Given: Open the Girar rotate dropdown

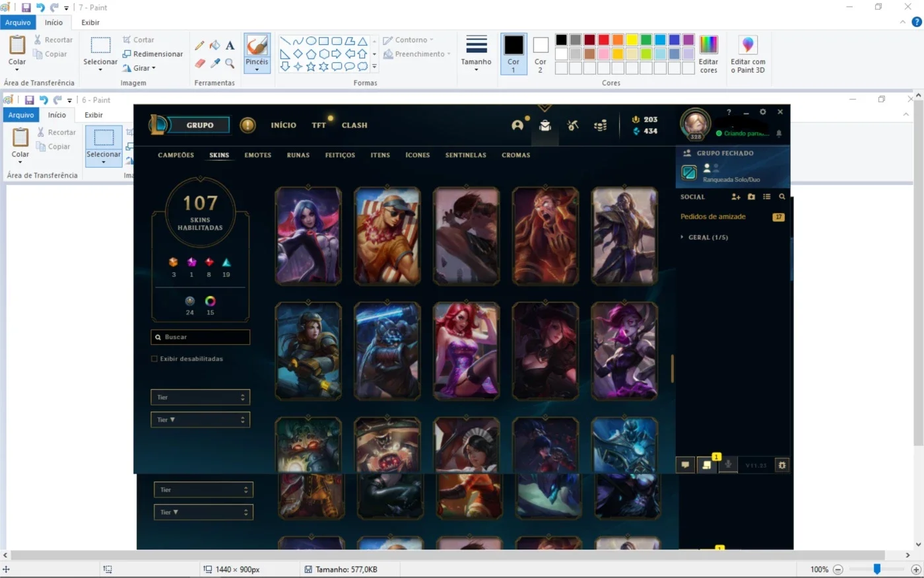Looking at the screenshot, I should pyautogui.click(x=139, y=68).
